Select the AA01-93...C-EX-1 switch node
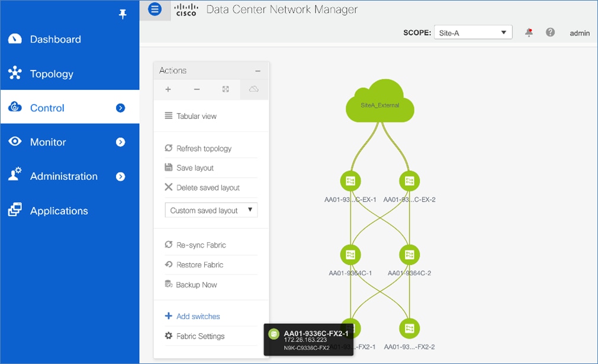Viewport: 598px width, 364px height. 350,181
